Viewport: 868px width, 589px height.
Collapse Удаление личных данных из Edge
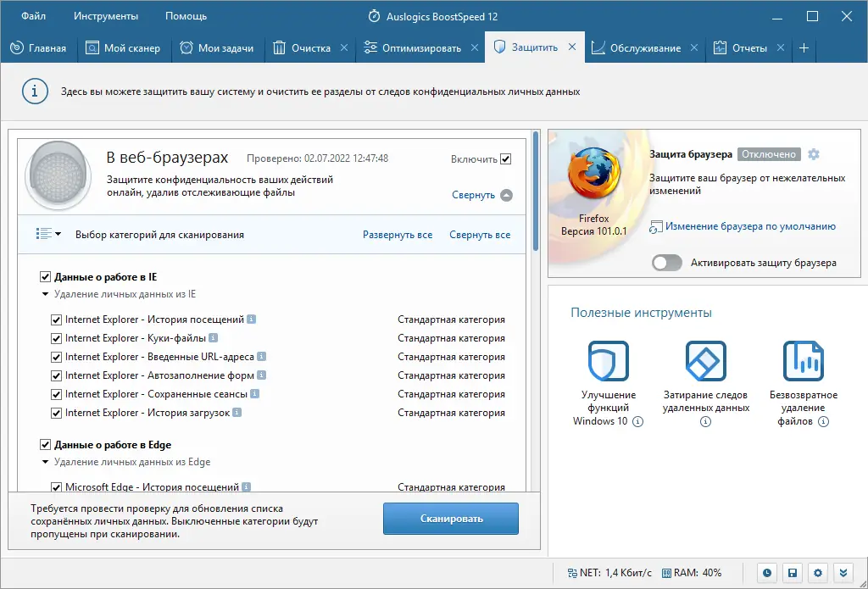click(x=46, y=462)
